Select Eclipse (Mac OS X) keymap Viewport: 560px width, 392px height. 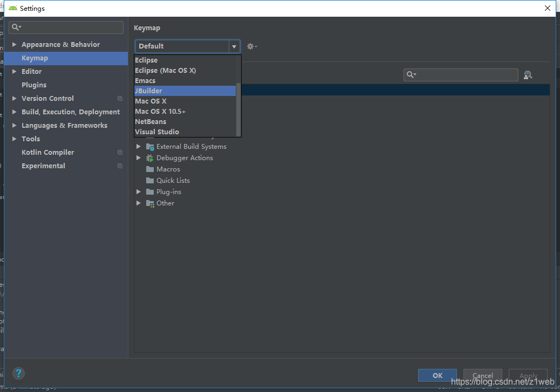(185, 71)
